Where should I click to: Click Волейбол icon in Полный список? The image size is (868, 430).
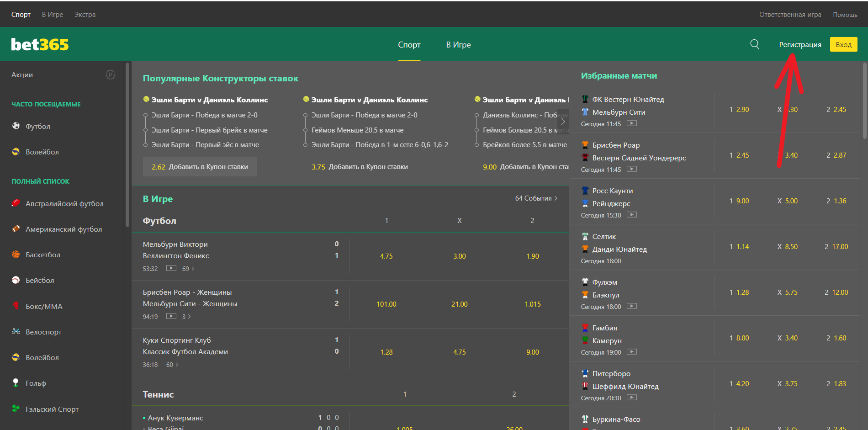point(16,357)
